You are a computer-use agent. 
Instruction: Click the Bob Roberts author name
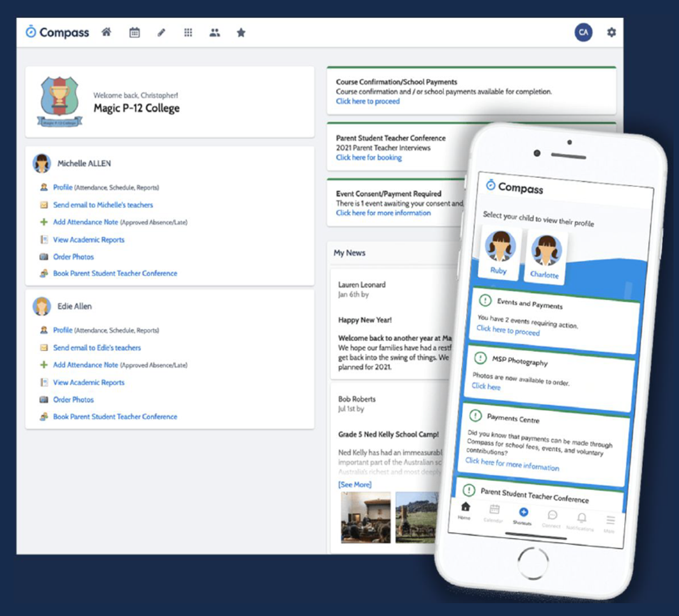[x=356, y=399]
